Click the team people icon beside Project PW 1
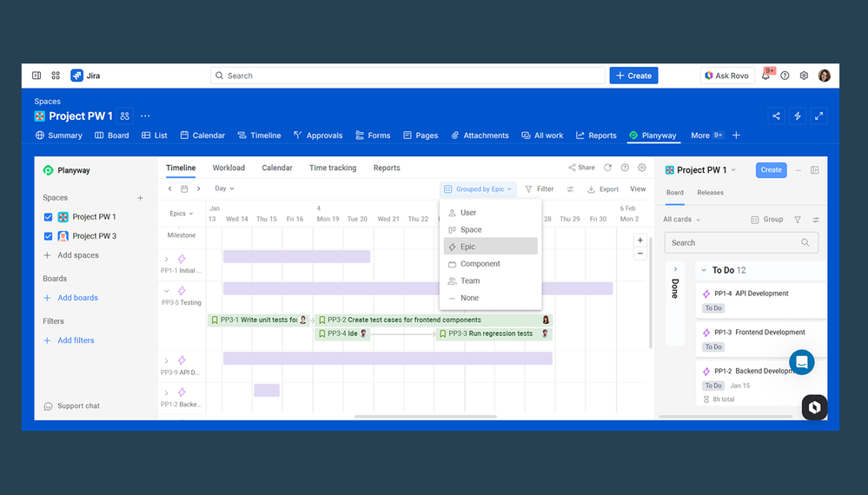 click(x=124, y=116)
